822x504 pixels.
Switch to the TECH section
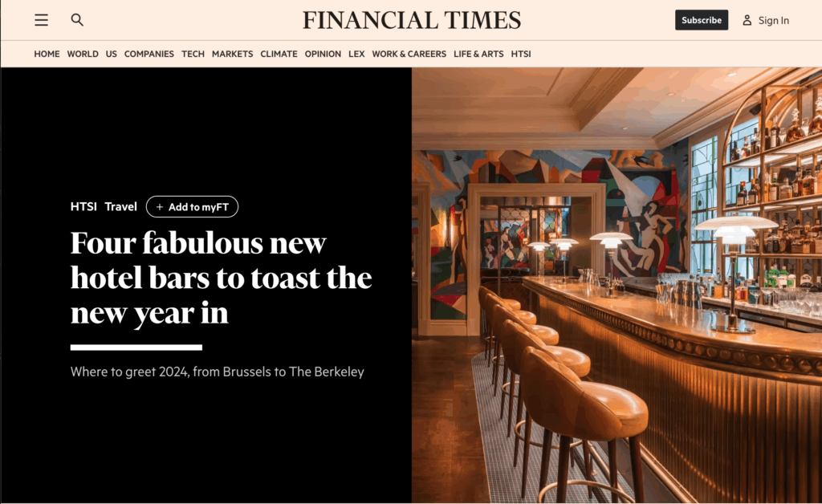(x=193, y=54)
